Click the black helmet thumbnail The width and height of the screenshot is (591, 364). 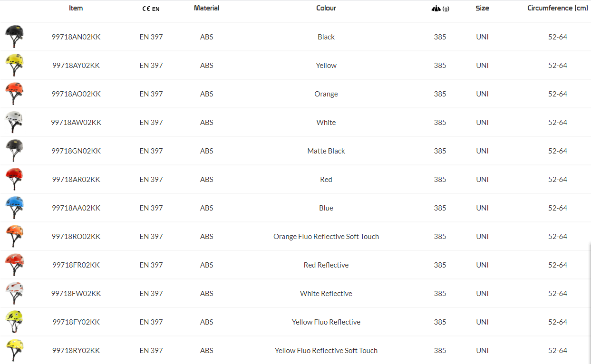click(14, 37)
